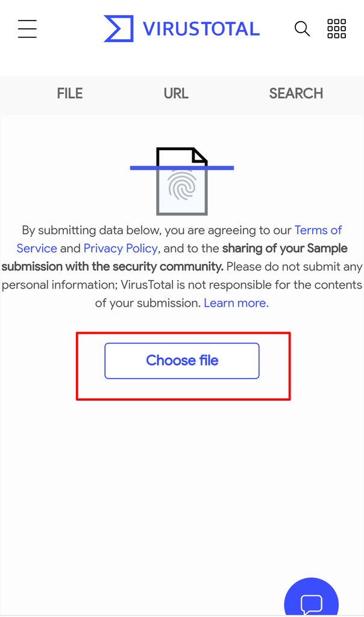Viewport: 364px width, 617px height.
Task: Click the bold 'sharing of your Sample' text
Action: pos(285,248)
